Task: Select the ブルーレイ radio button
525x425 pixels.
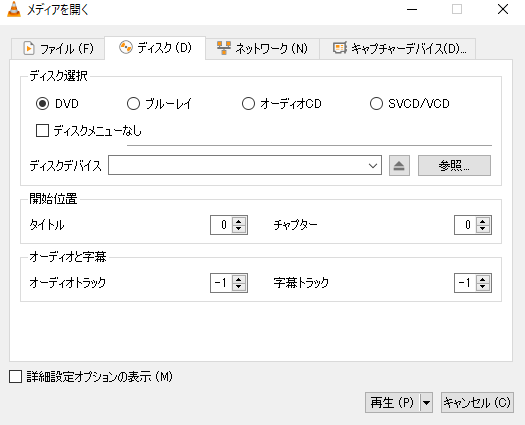Action: click(133, 104)
